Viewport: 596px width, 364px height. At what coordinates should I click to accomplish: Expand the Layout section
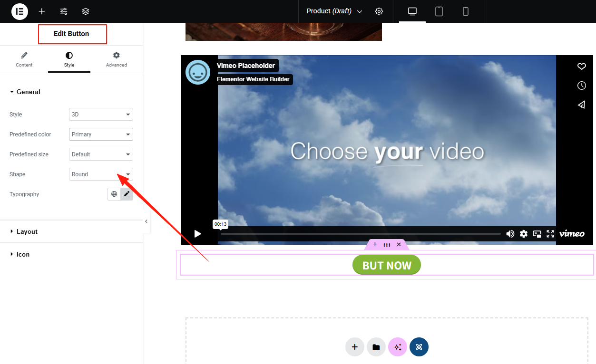(x=27, y=231)
